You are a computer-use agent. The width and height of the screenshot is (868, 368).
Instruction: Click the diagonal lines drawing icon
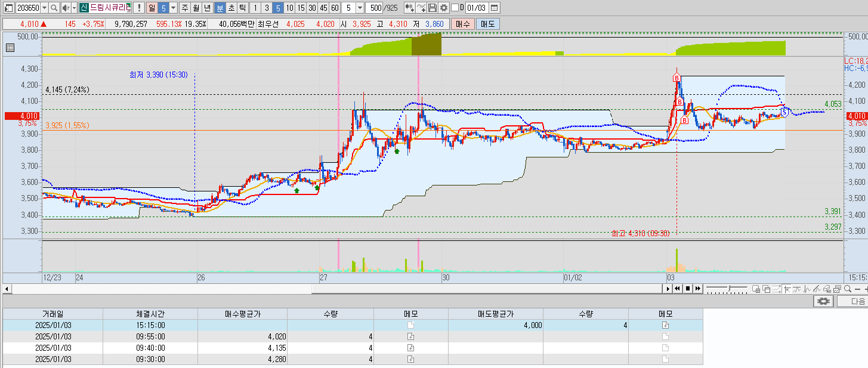[x=817, y=289]
